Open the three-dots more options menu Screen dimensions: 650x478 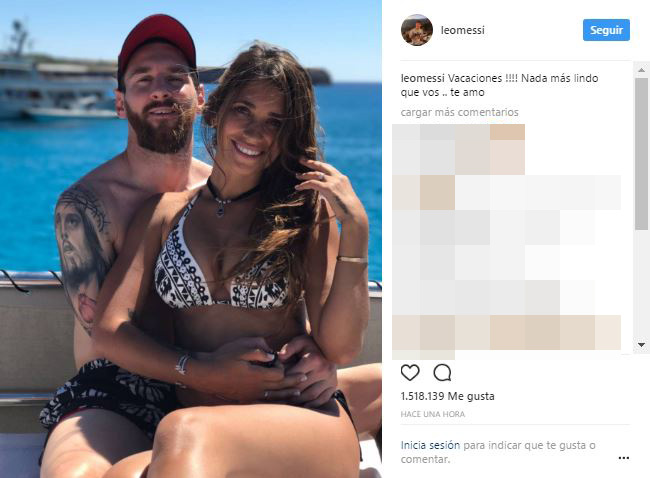tap(623, 458)
